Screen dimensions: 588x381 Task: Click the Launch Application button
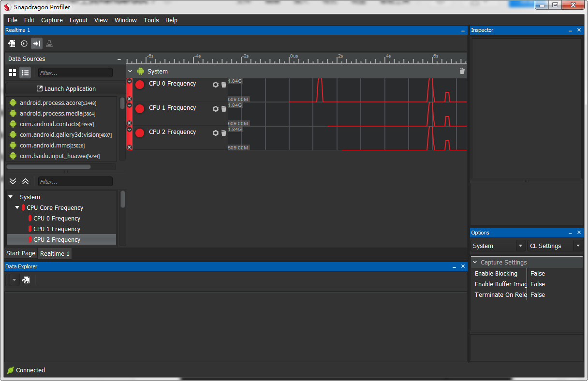click(66, 88)
